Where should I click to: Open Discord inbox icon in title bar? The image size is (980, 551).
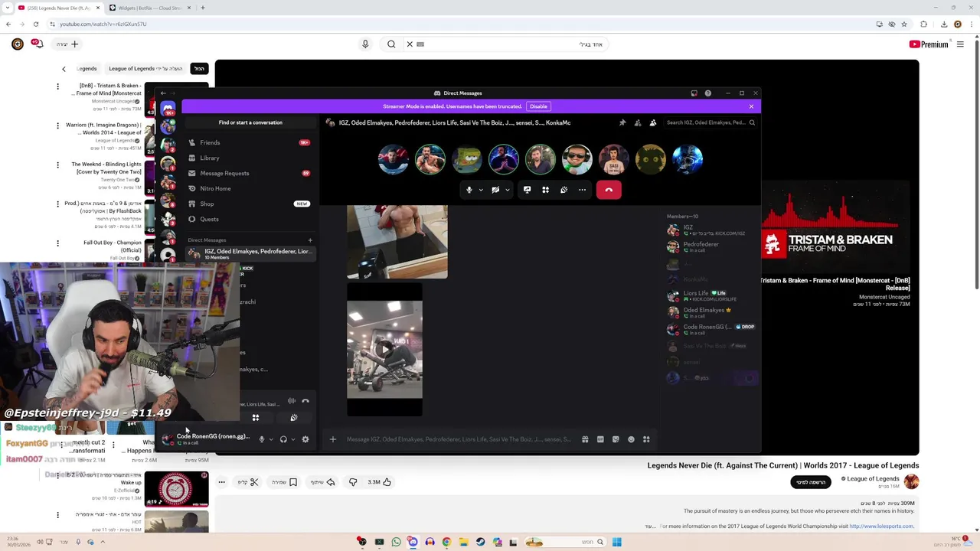tap(694, 93)
